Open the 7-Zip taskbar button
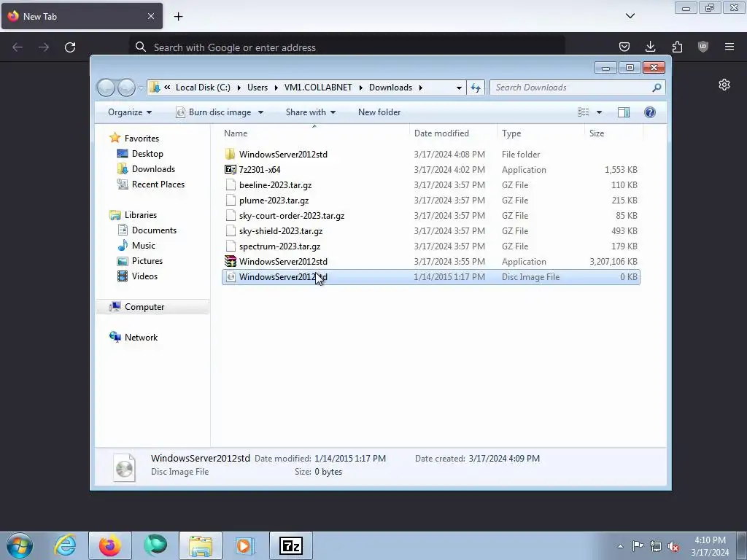This screenshot has width=747, height=560. [291, 545]
